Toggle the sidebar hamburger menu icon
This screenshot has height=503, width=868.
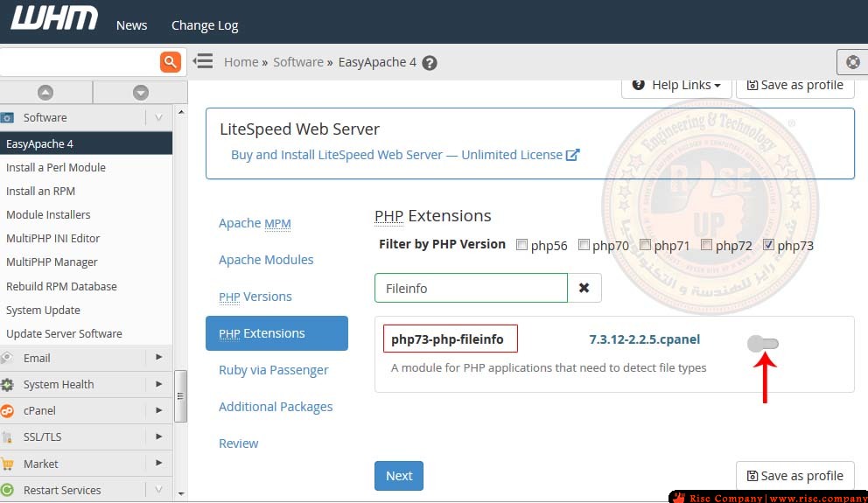(203, 61)
